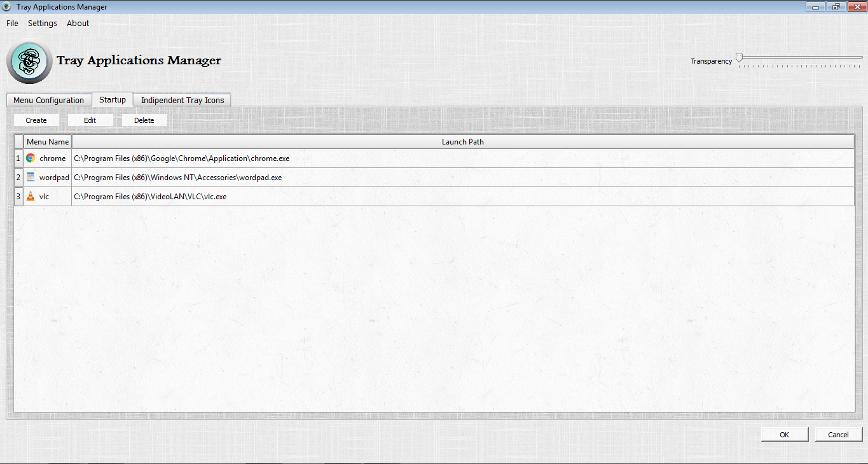Screen dimensions: 868x464
Task: Dismiss the dialog with Cancel
Action: pyautogui.click(x=838, y=434)
